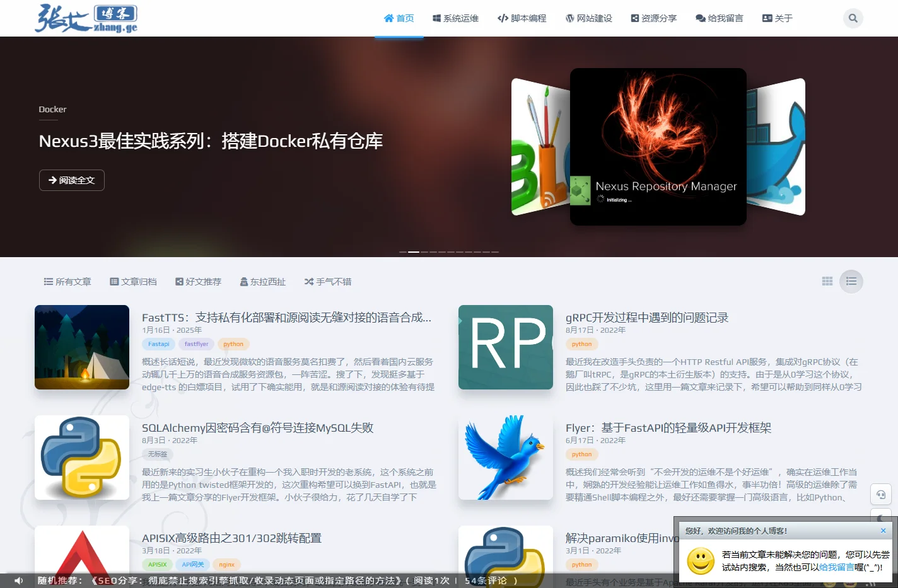Viewport: 898px width, 588px height.
Task: Open 系统运维 menu
Action: tap(455, 18)
